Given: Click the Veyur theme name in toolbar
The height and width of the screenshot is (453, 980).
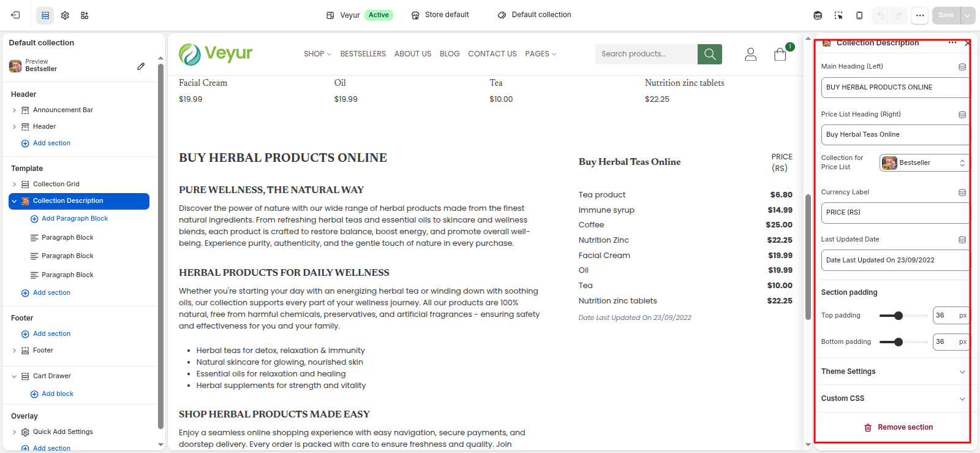Looking at the screenshot, I should click(x=350, y=15).
